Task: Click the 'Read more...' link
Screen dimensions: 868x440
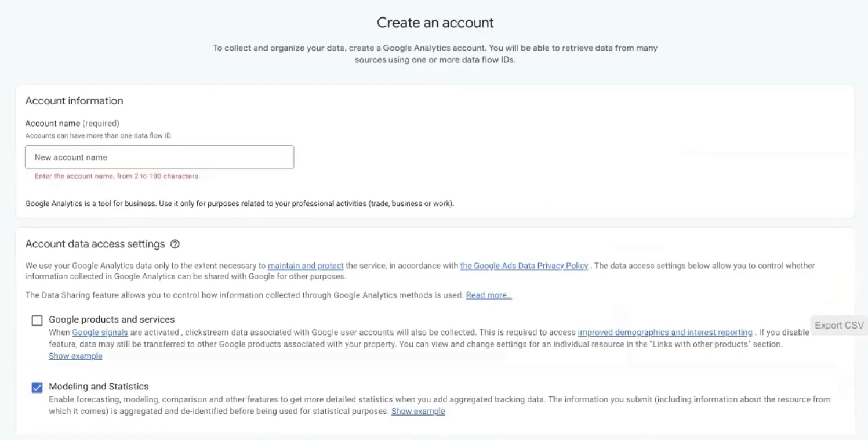Action: point(489,295)
